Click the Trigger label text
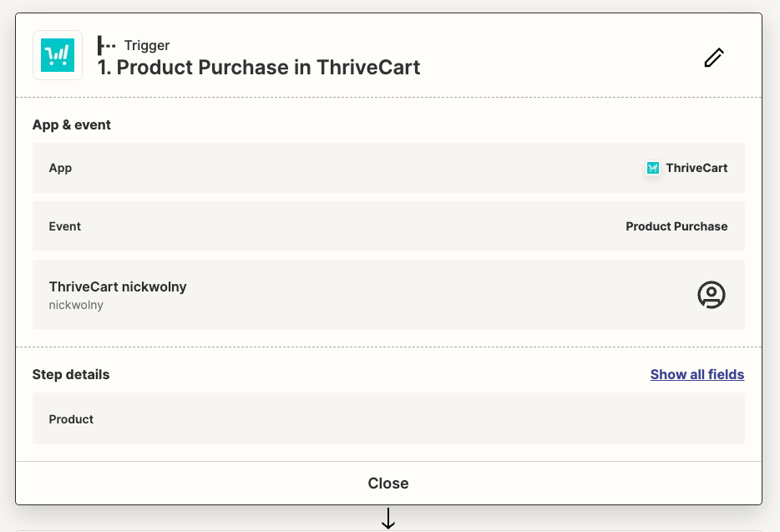 point(147,45)
